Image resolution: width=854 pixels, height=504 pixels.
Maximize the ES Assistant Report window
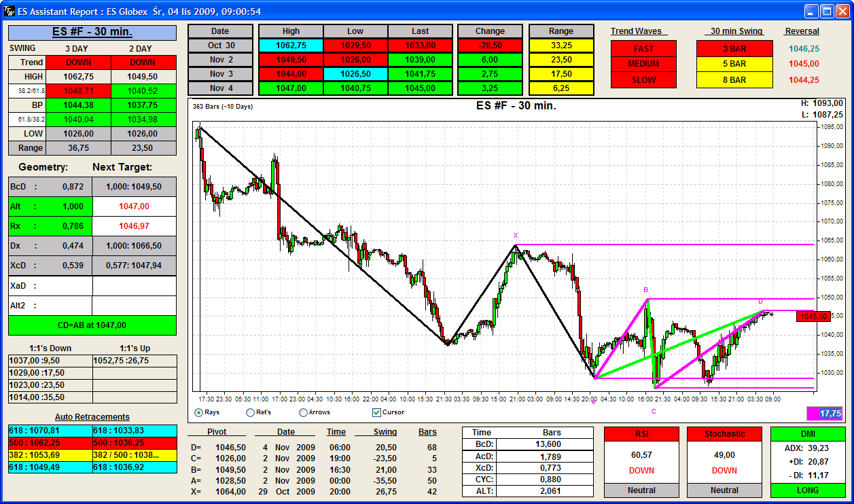[828, 12]
